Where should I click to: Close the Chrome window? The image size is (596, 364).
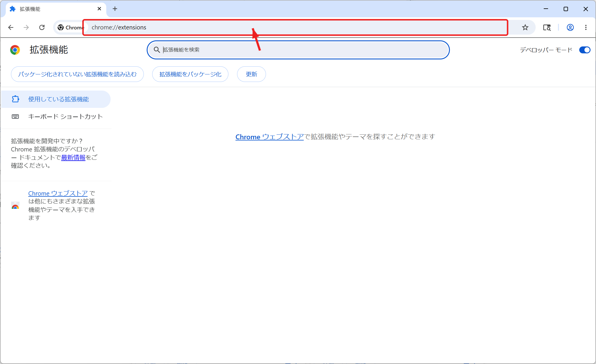[586, 9]
